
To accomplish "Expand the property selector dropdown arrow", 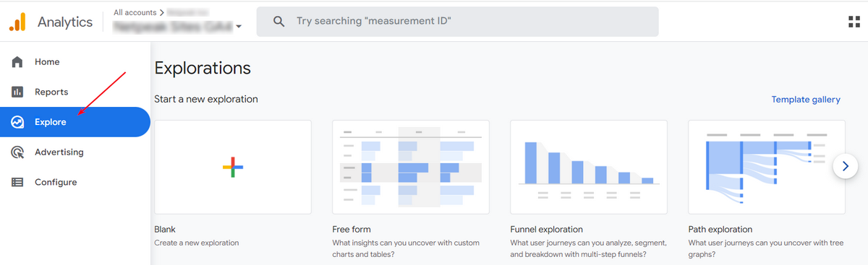I will pos(239,27).
